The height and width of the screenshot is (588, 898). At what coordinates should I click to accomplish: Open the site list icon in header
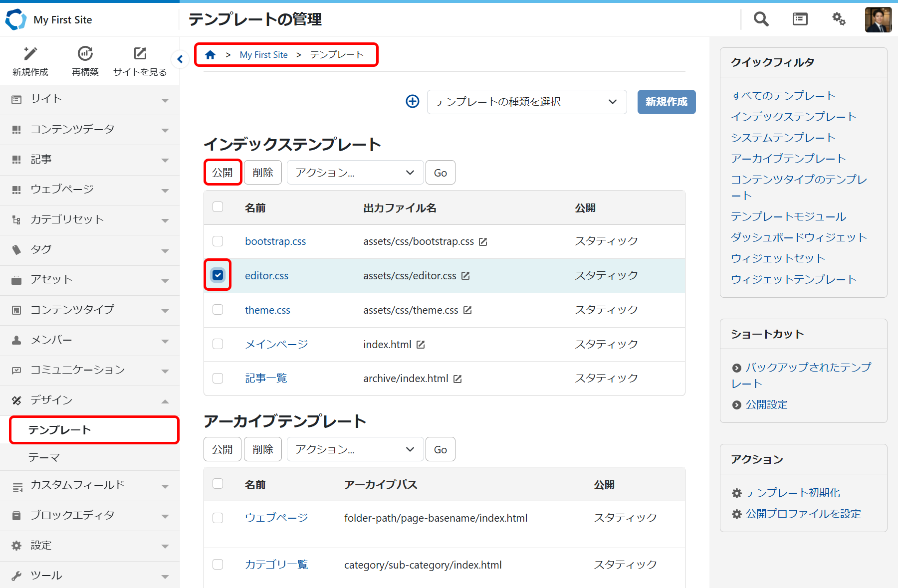(x=800, y=19)
